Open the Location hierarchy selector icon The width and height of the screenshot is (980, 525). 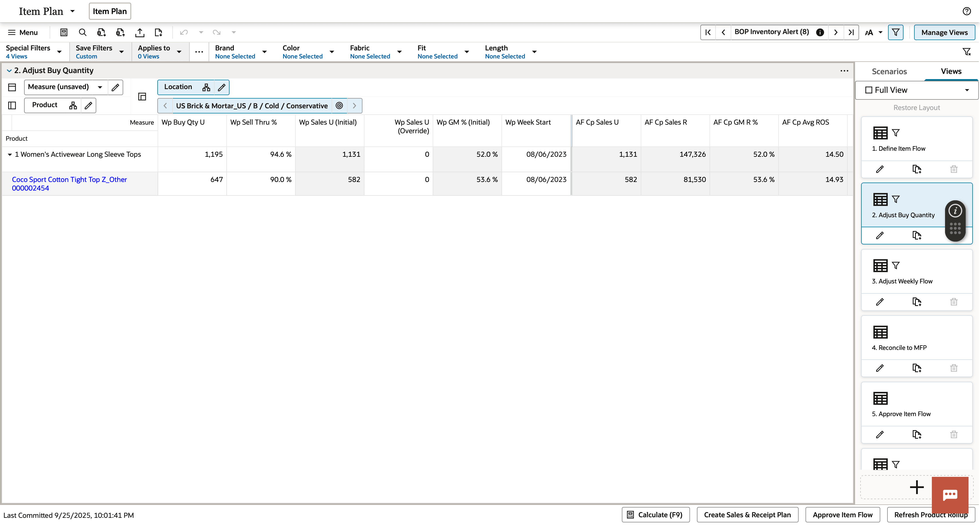pyautogui.click(x=206, y=87)
